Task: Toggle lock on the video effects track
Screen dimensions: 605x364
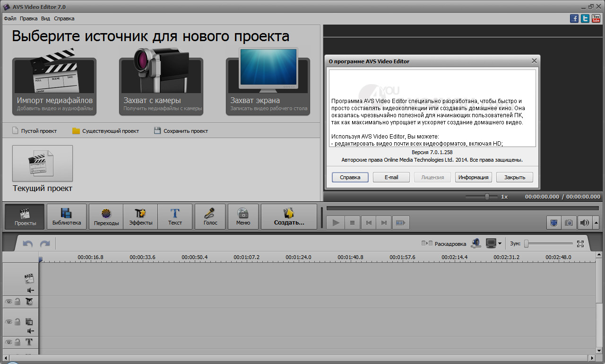Action: [x=17, y=301]
